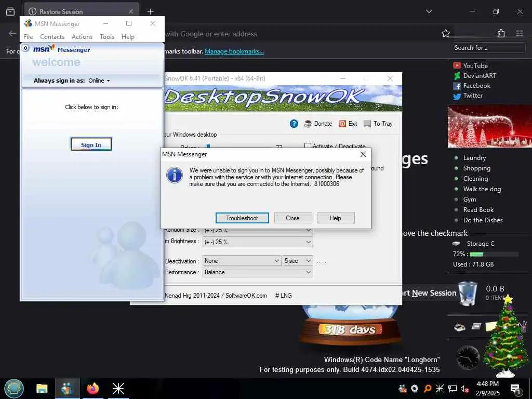Click the DesktopSnowOK snowflake taskbar icon
Image resolution: width=532 pixels, height=399 pixels.
click(118, 389)
